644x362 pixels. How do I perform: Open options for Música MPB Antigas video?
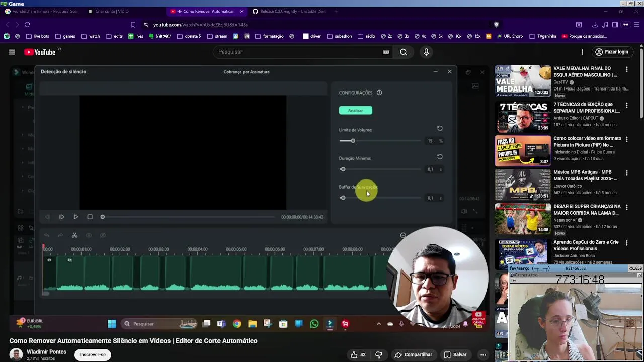click(x=627, y=173)
